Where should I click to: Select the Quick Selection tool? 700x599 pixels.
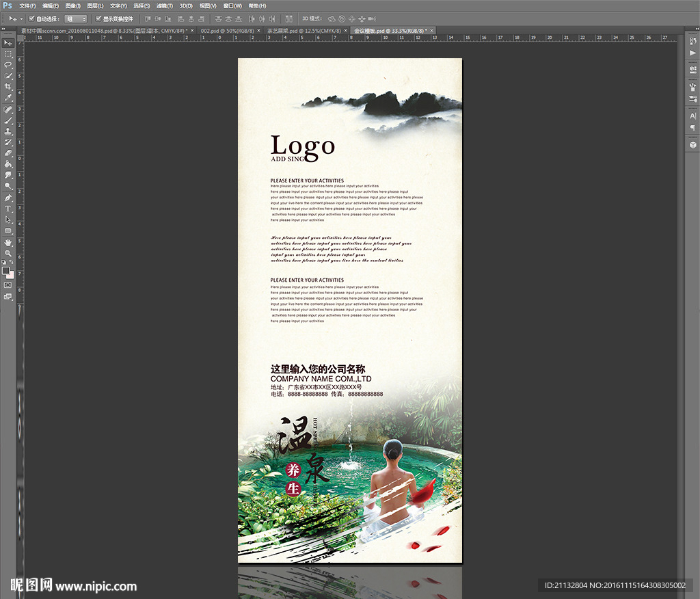click(x=8, y=76)
